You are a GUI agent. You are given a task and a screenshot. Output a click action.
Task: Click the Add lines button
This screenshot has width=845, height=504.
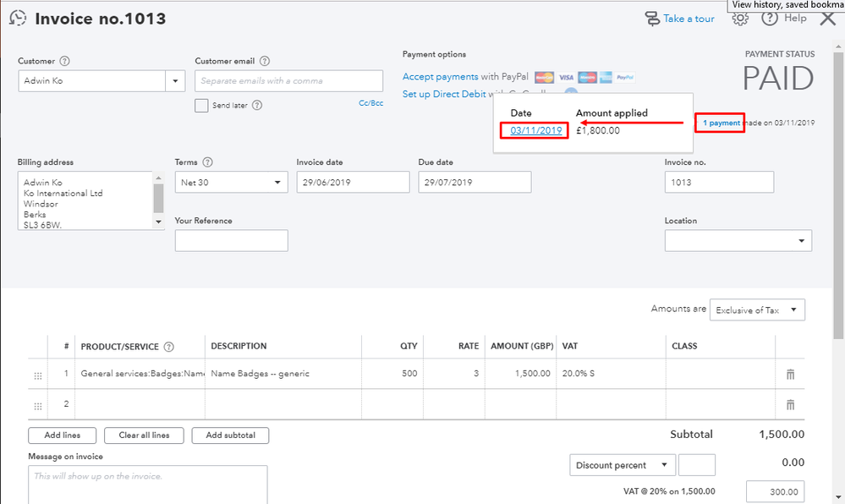click(63, 436)
